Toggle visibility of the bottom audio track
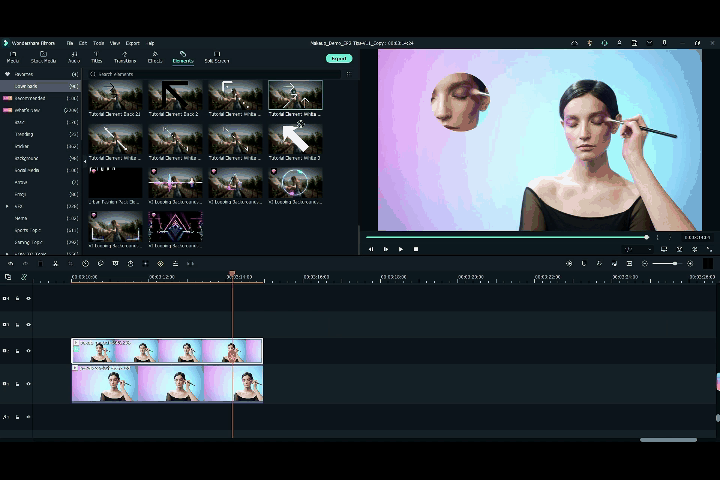Screen dimensions: 720x480 pyautogui.click(x=28, y=416)
